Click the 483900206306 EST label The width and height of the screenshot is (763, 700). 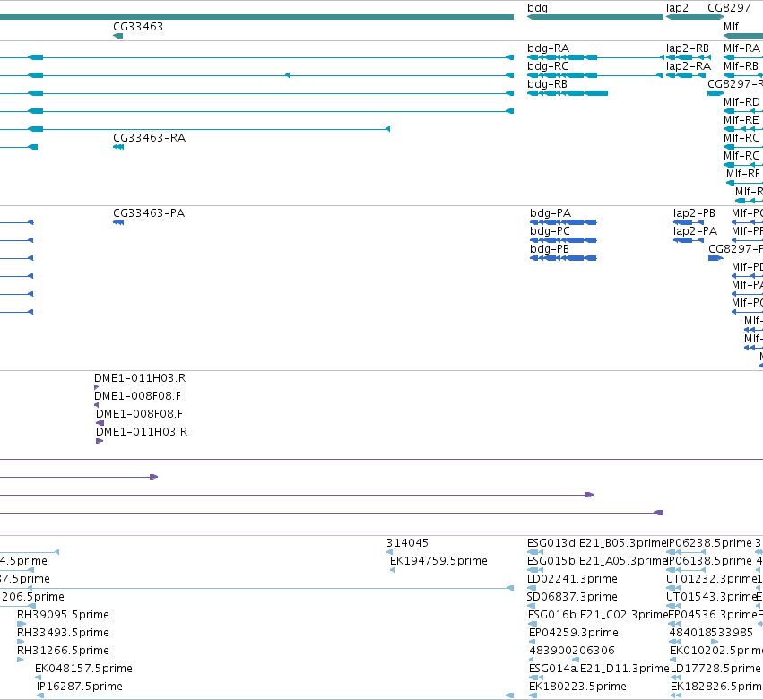572,651
